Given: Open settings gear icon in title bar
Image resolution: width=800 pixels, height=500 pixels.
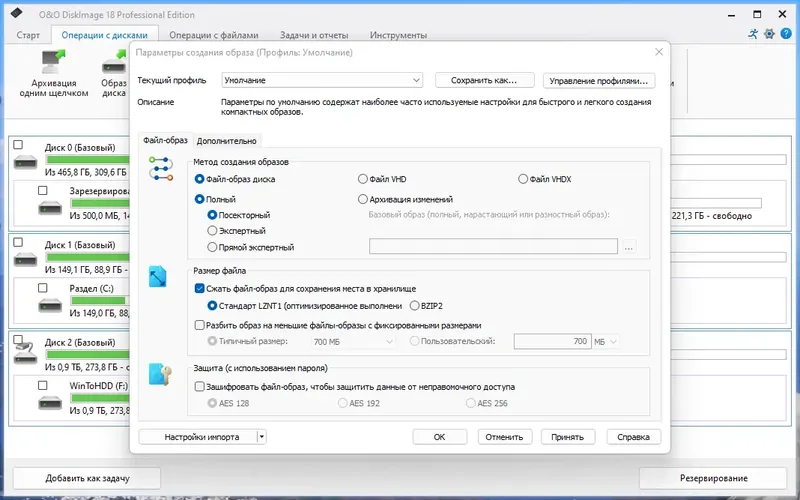Looking at the screenshot, I should pyautogui.click(x=769, y=34).
